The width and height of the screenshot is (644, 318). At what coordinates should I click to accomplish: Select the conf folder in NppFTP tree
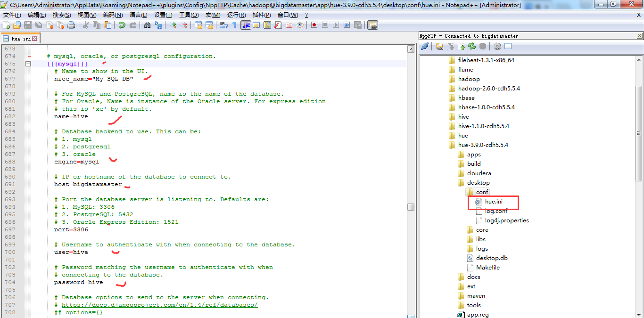click(482, 192)
